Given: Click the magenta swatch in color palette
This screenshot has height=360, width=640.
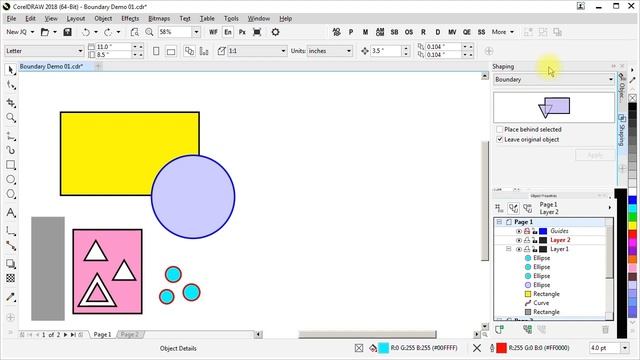Looking at the screenshot, I should (632, 242).
